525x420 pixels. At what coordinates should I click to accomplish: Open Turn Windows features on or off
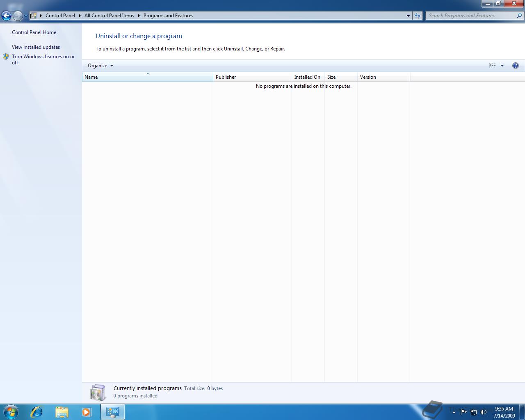coord(43,59)
